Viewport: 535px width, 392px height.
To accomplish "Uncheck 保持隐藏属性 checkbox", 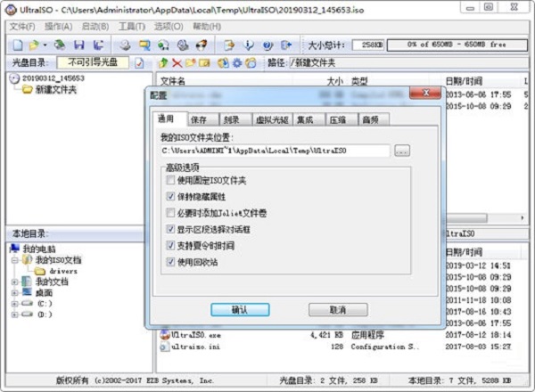I will [x=170, y=196].
